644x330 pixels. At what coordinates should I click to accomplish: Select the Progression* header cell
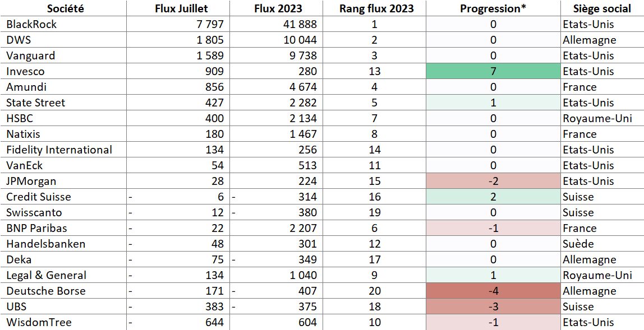pos(493,8)
